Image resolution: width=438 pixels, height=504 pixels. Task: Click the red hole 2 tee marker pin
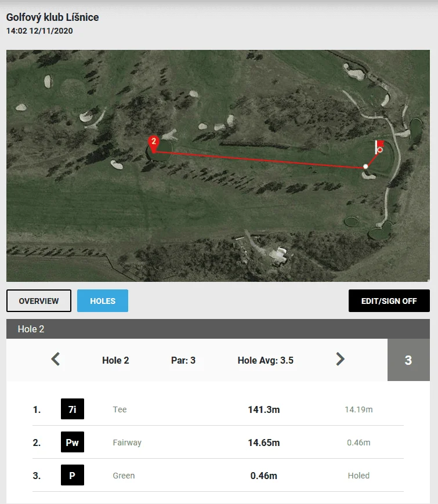click(x=153, y=144)
